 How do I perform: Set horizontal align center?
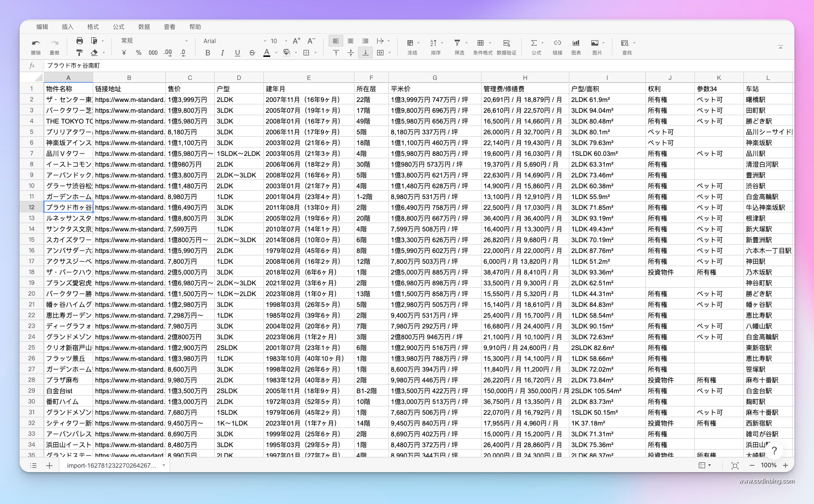click(x=351, y=41)
